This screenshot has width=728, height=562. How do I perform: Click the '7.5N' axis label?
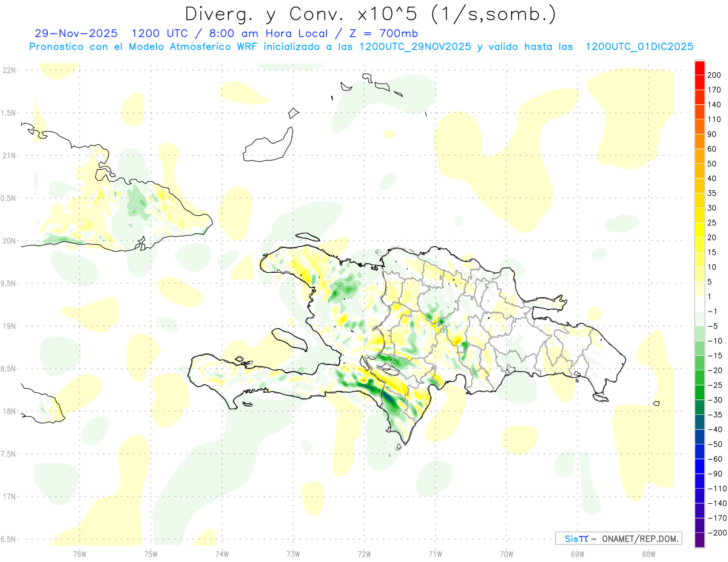9,454
